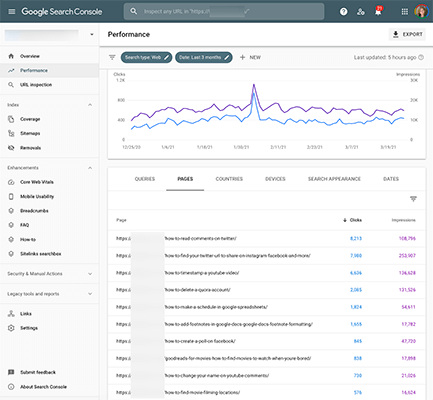Switch to the Search Appearance tab

click(x=334, y=179)
